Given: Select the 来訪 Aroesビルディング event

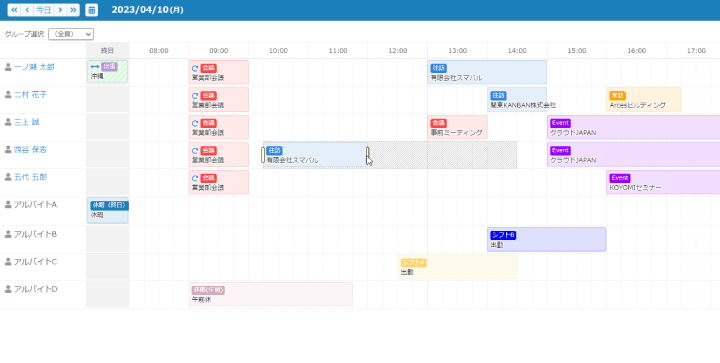Looking at the screenshot, I should coord(643,100).
